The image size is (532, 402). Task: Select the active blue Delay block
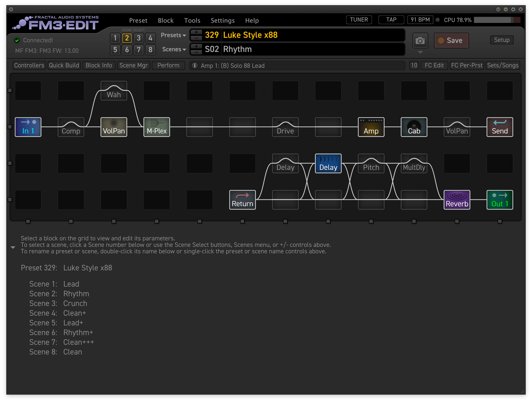[x=328, y=163]
